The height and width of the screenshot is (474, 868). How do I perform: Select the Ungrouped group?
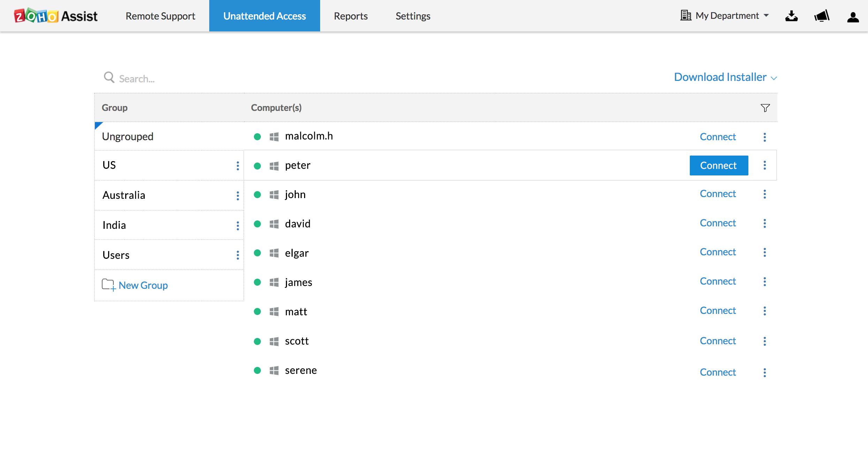coord(128,136)
